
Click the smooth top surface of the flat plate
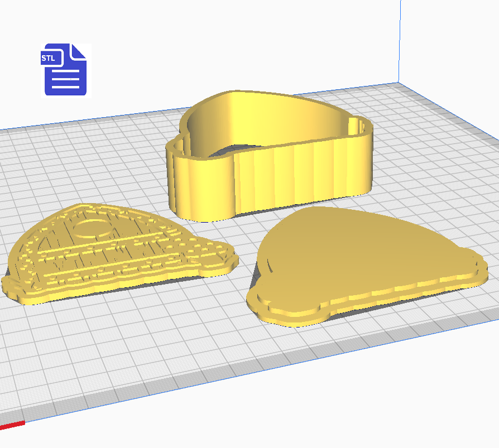[357, 245]
